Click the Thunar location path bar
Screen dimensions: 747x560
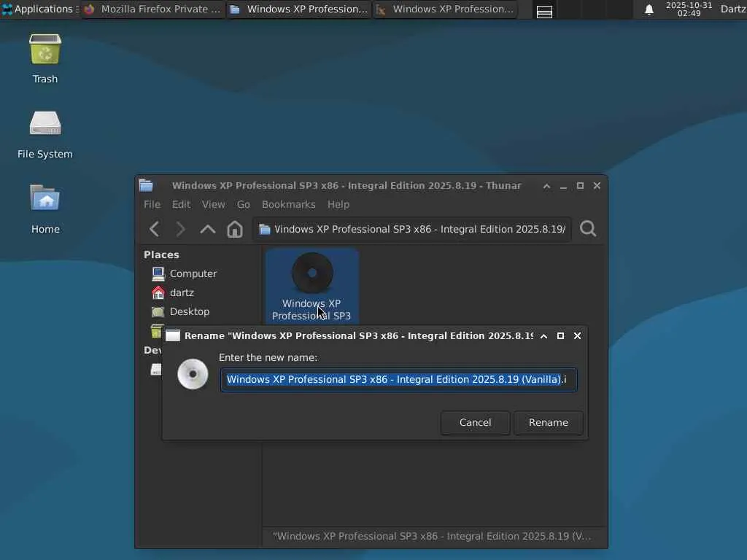click(x=412, y=229)
